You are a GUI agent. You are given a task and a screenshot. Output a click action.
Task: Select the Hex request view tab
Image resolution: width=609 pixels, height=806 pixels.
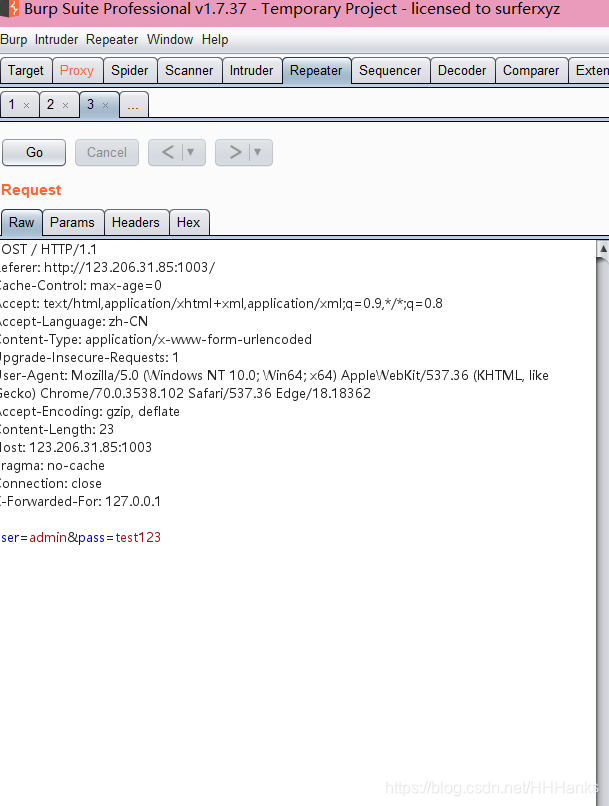click(x=189, y=223)
